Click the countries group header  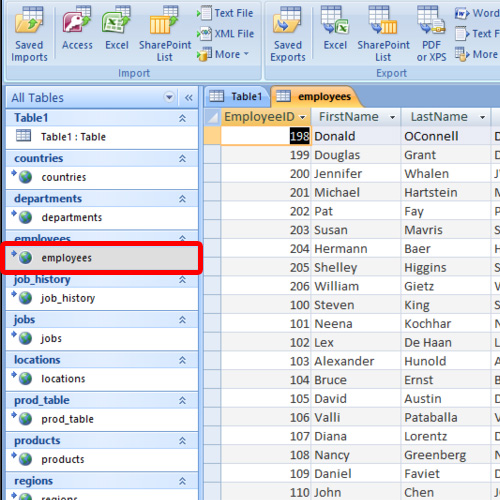pos(102,158)
